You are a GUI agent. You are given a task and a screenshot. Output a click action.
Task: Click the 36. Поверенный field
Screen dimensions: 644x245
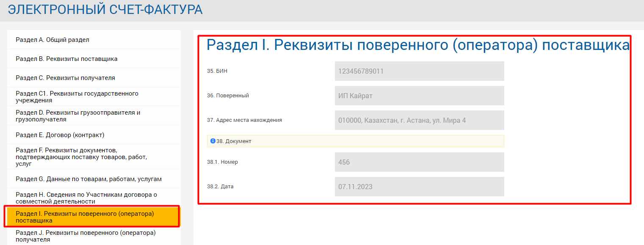(419, 96)
